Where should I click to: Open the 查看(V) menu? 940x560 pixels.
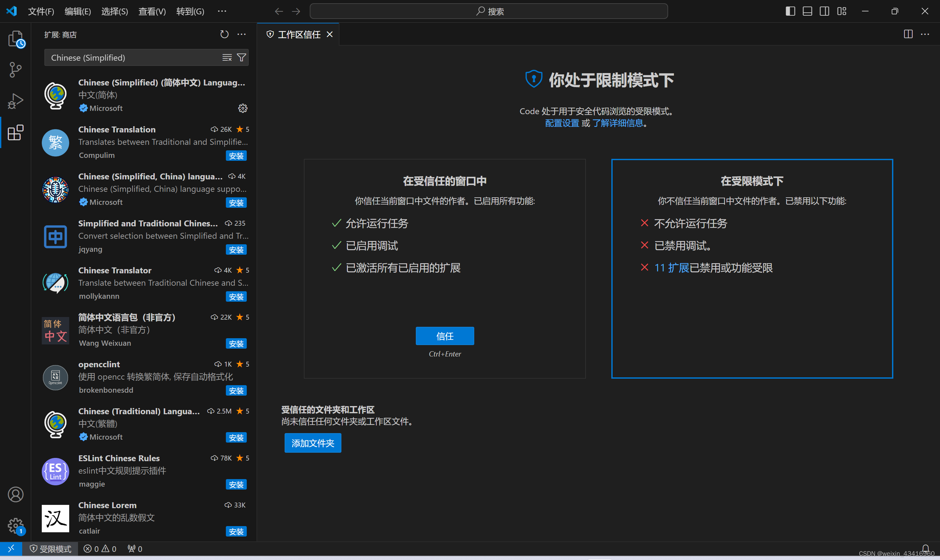pos(152,11)
